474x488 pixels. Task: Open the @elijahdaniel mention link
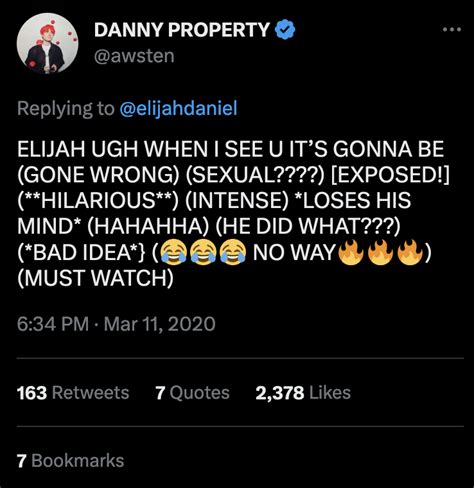(x=178, y=109)
